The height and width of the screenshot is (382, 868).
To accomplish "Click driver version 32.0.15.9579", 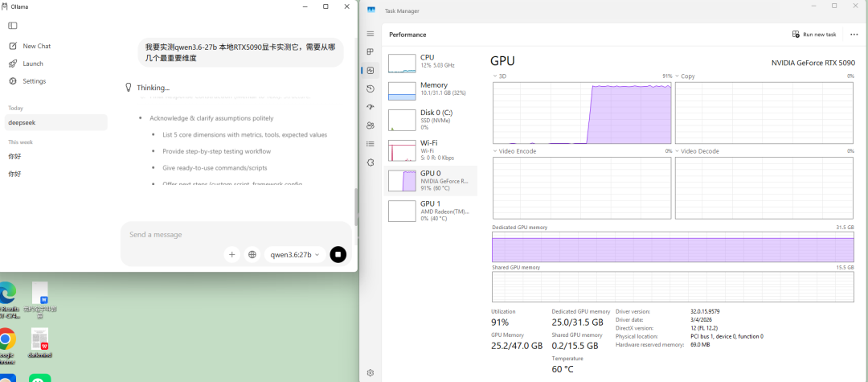I will 705,312.
